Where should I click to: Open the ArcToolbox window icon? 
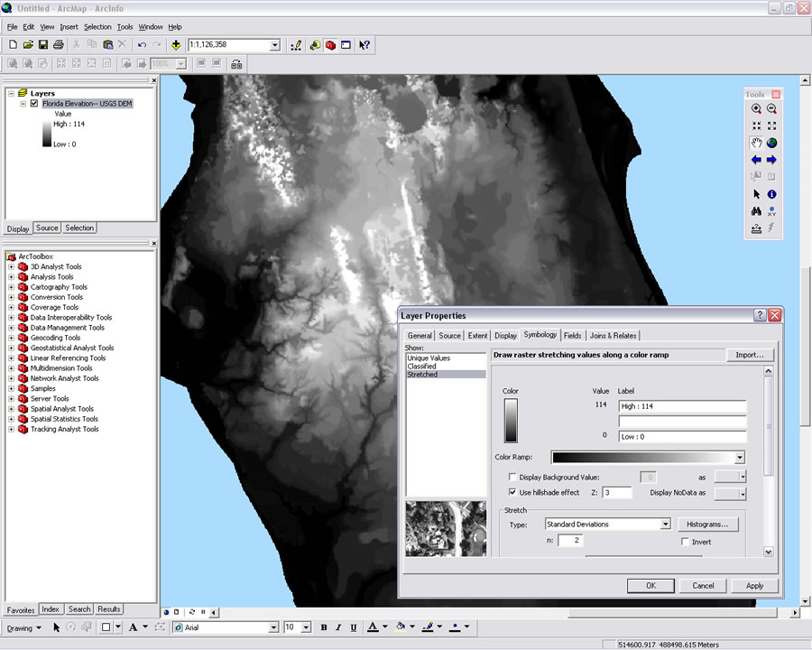click(330, 44)
